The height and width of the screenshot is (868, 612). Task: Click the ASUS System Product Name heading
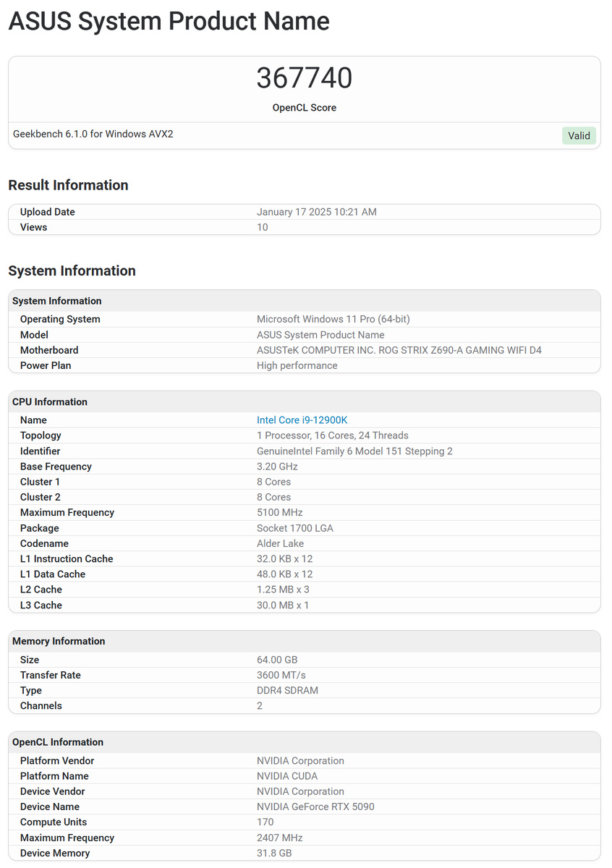click(169, 21)
